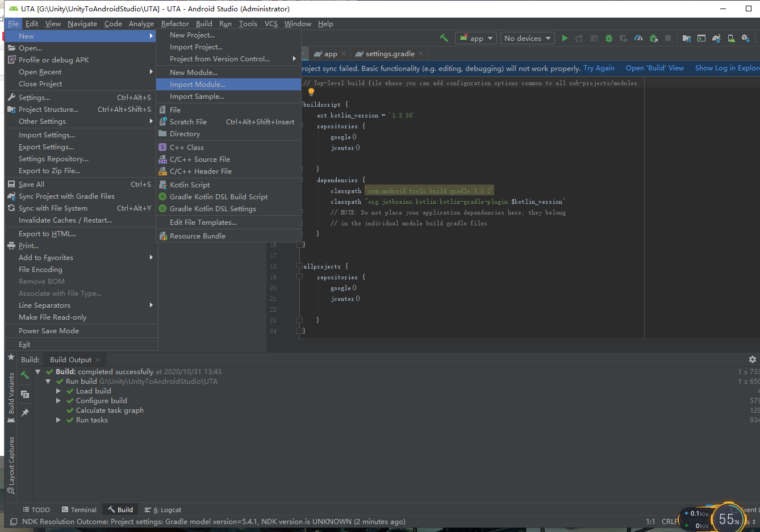760x532 pixels.
Task: Click the 1:1 cursor position in status bar
Action: tap(650, 521)
